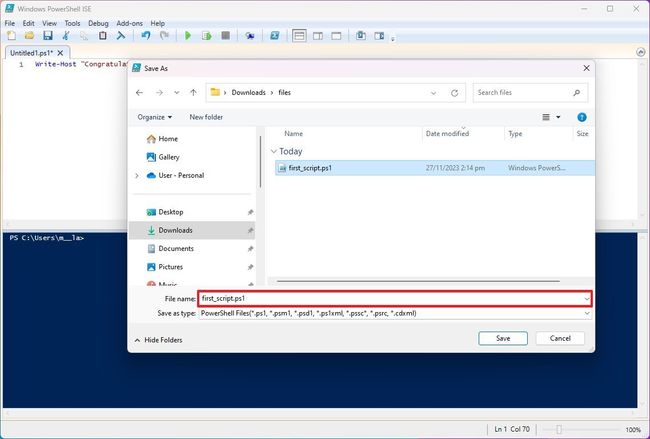Screen dimensions: 650x439
Task: Click the Clear console pane icon
Action: [x=121, y=36]
